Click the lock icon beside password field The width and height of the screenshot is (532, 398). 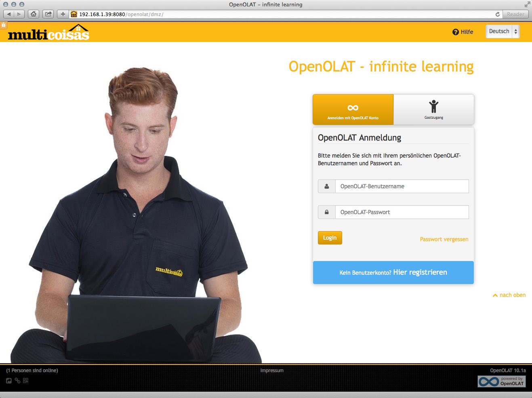(x=327, y=212)
